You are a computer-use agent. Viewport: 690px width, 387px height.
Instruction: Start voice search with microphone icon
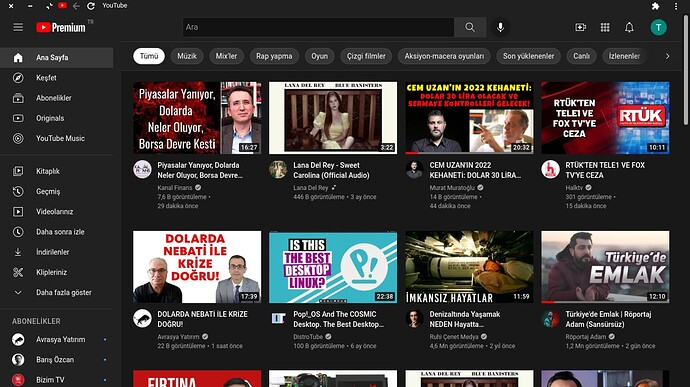(x=500, y=27)
